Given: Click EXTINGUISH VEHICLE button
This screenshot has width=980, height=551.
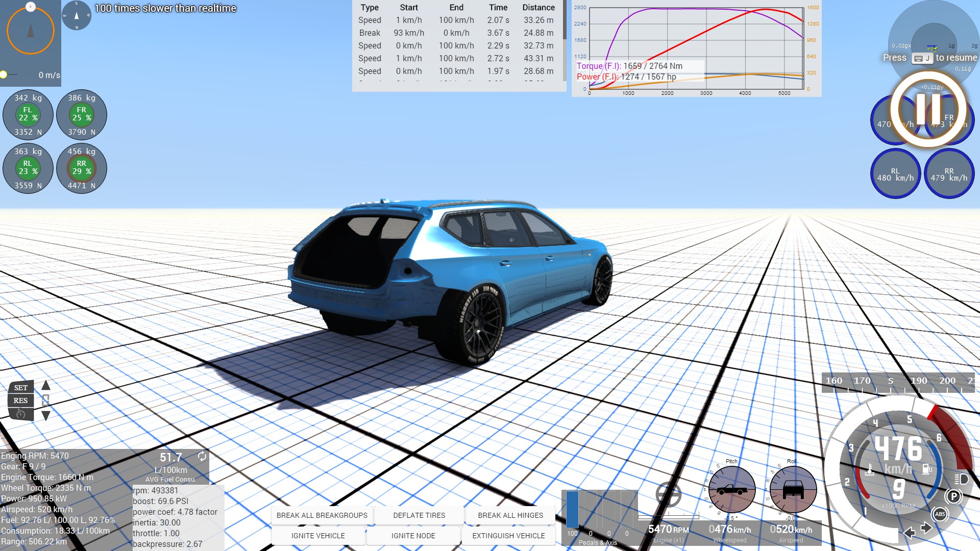Looking at the screenshot, I should click(508, 536).
